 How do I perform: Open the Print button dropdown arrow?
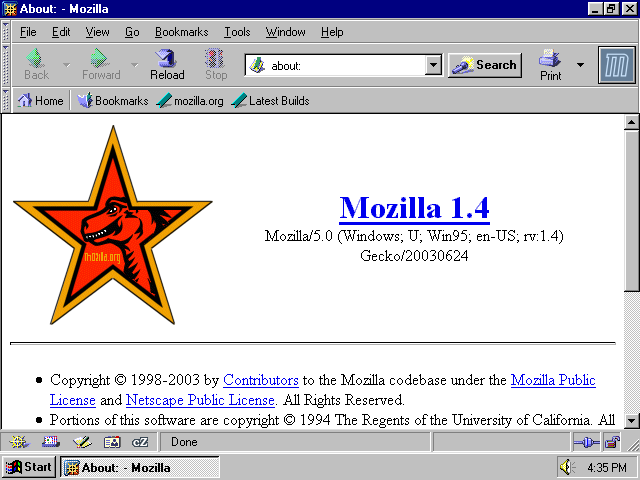[580, 65]
